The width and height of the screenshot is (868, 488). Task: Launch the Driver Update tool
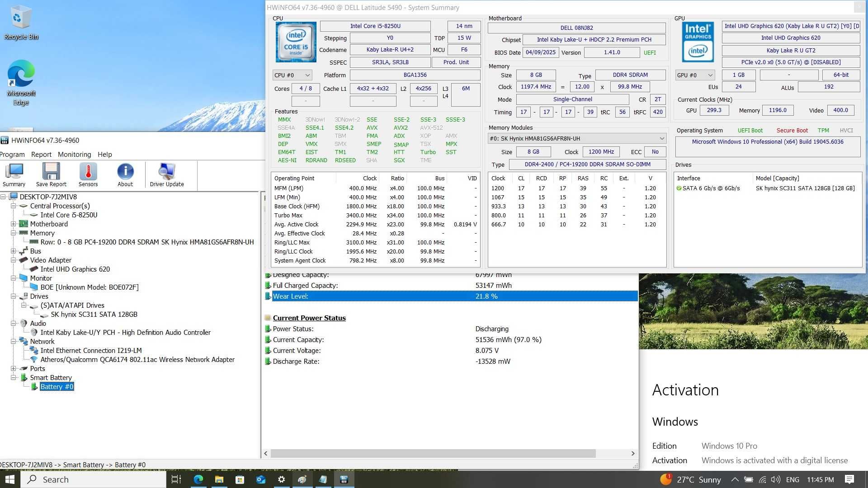tap(167, 175)
